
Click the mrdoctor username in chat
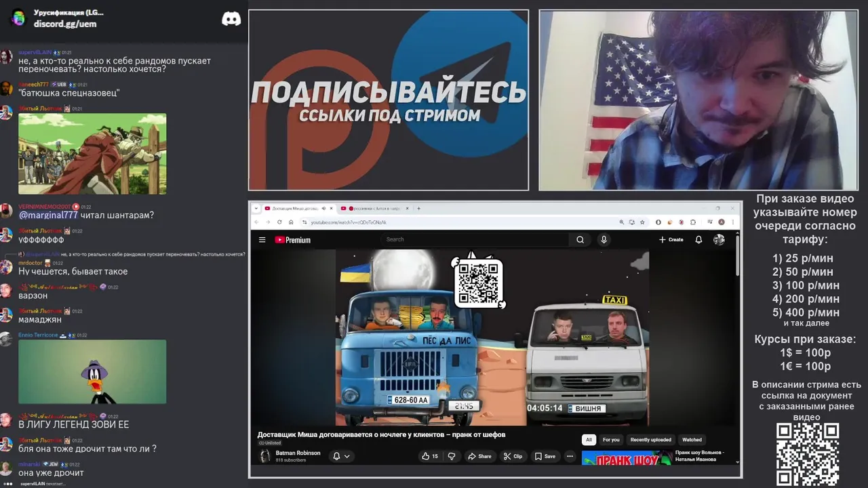[x=30, y=262]
